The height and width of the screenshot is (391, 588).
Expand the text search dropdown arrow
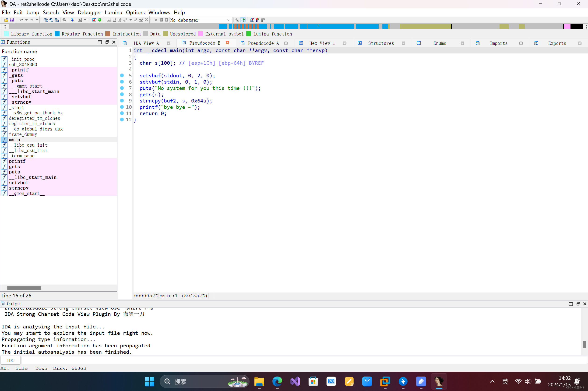(x=85, y=20)
